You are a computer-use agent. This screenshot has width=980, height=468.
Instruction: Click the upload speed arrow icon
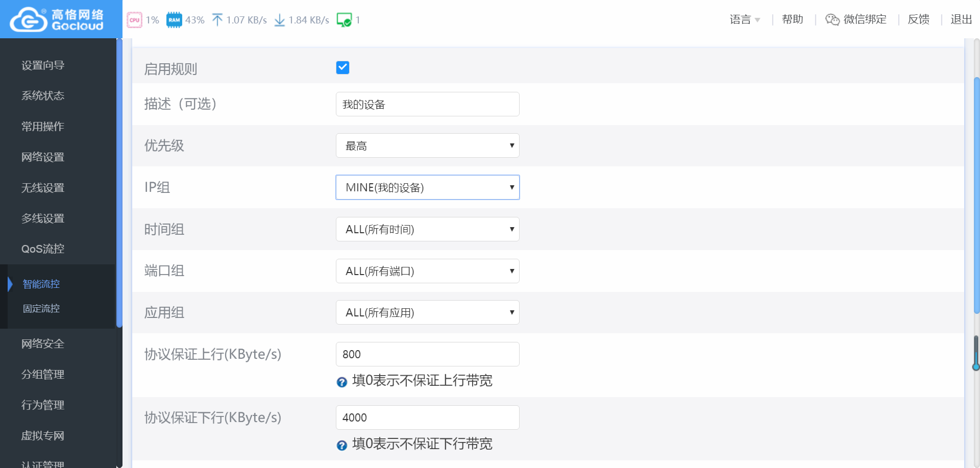click(x=217, y=20)
